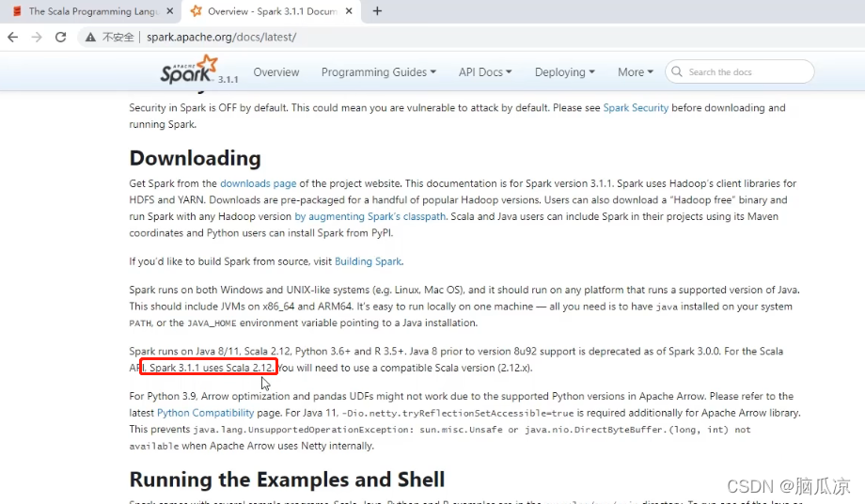Open the Spark Security link
The image size is (865, 504).
[636, 107]
